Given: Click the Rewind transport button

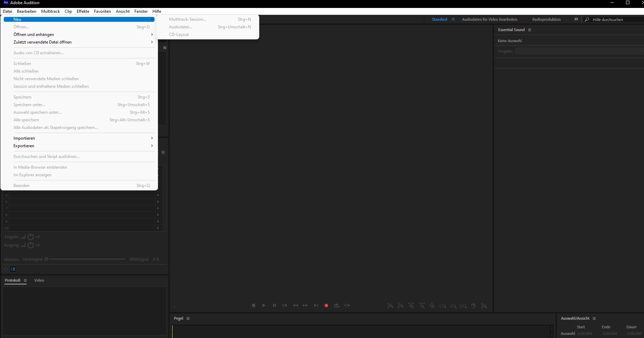Looking at the screenshot, I should pyautogui.click(x=295, y=306).
